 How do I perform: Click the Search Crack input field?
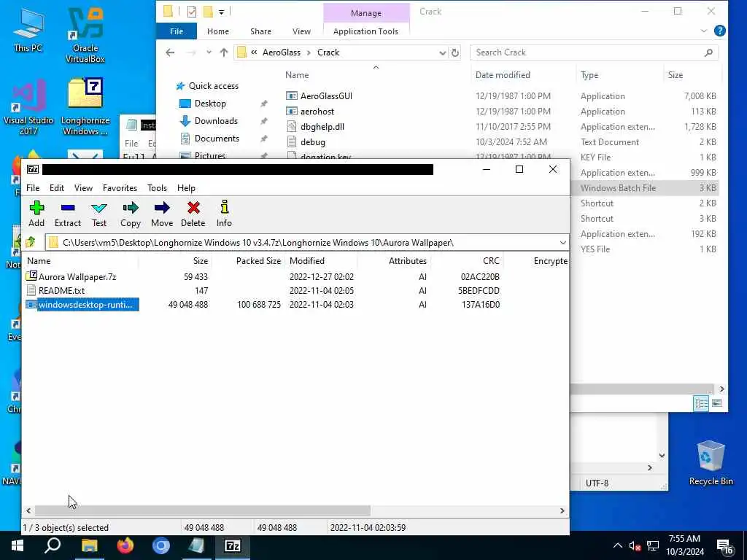589,52
